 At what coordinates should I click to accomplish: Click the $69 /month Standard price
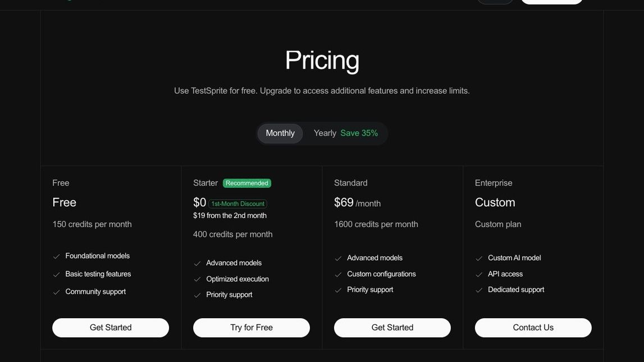pos(357,203)
